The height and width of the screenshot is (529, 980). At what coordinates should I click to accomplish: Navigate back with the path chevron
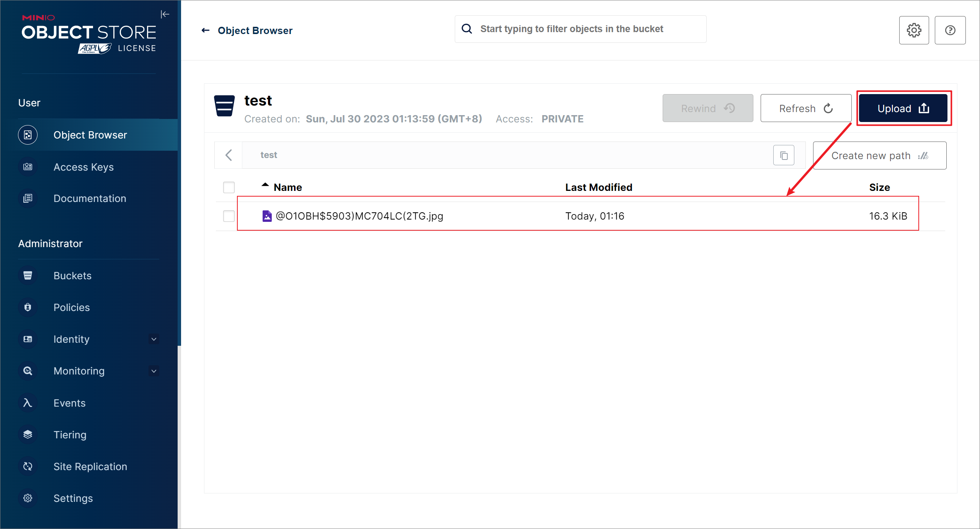click(x=229, y=155)
